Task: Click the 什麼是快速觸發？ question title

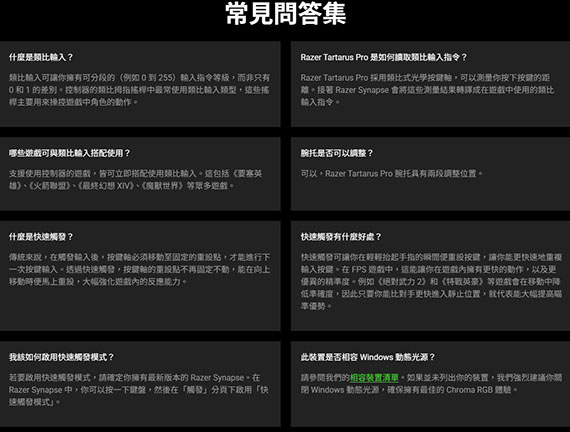Action: tap(41, 237)
